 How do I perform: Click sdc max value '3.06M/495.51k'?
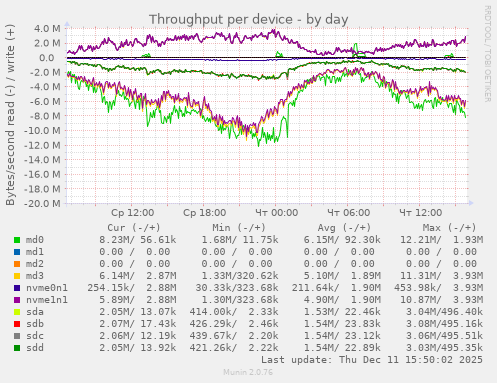pos(444,336)
